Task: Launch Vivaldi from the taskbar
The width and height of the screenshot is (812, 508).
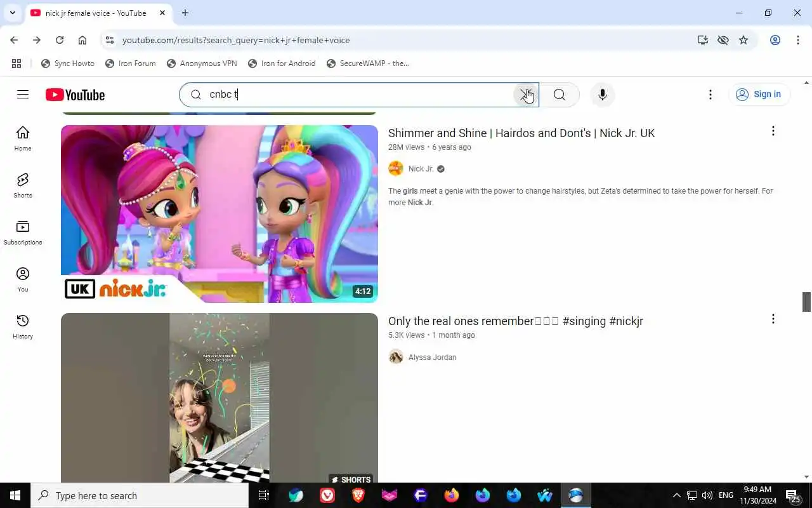Action: click(x=327, y=495)
